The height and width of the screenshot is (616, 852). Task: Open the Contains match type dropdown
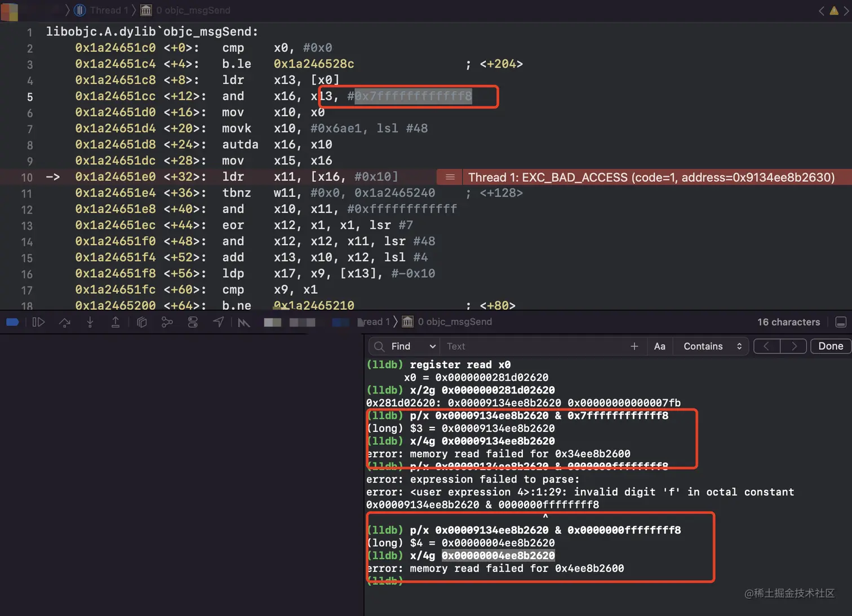[713, 346]
